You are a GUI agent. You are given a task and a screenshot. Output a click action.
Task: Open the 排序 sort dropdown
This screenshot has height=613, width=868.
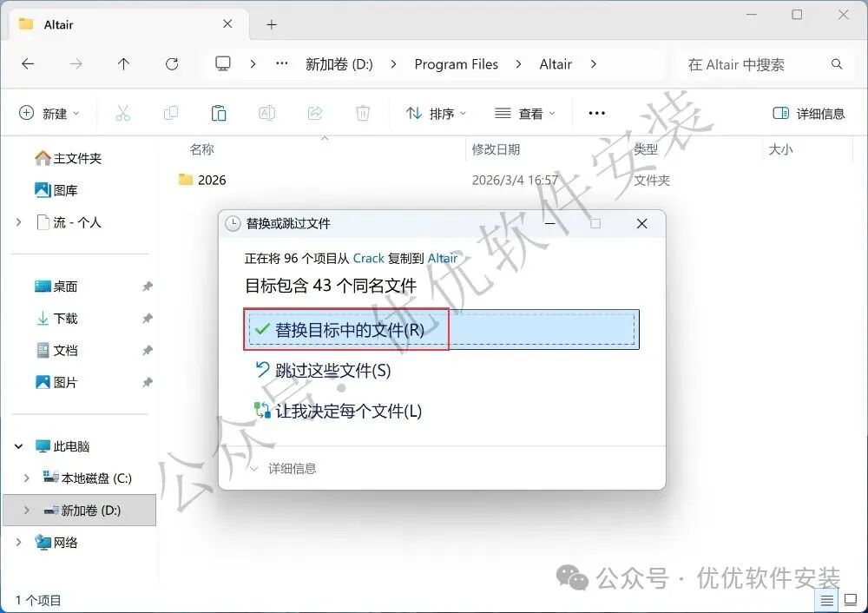point(437,114)
